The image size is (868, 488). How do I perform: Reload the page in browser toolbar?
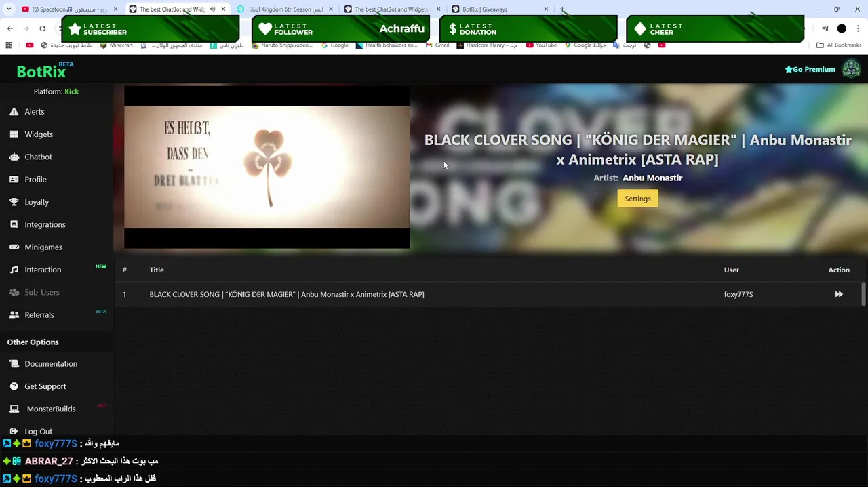42,28
